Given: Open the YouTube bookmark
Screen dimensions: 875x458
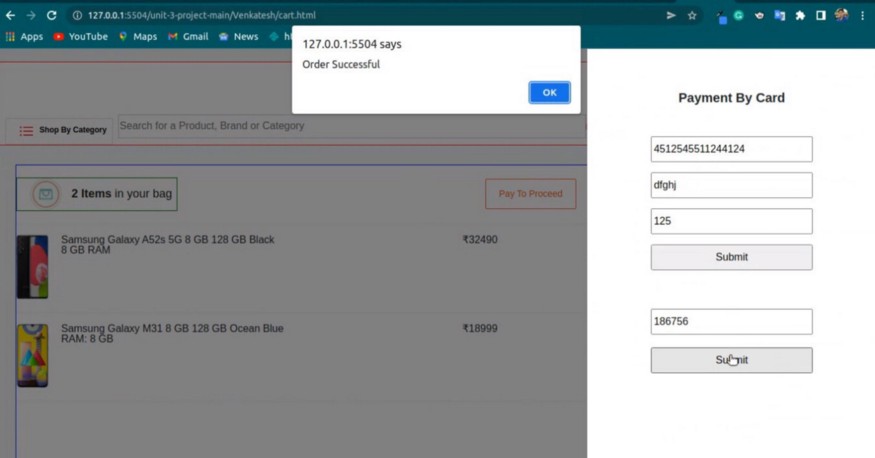Looking at the screenshot, I should 81,37.
